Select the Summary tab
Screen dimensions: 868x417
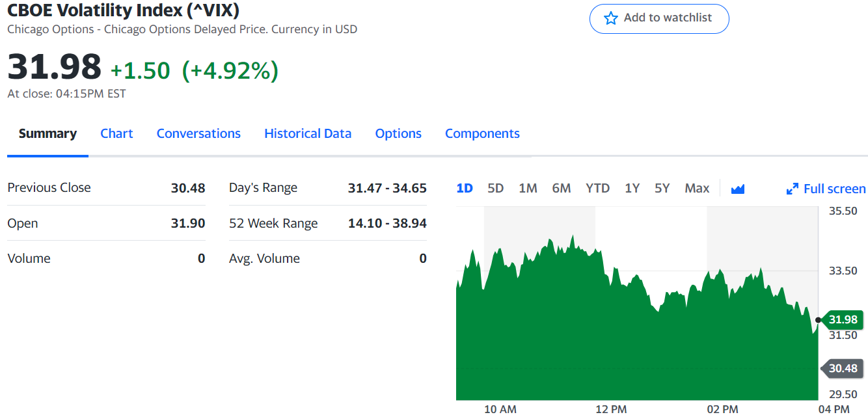(x=47, y=133)
